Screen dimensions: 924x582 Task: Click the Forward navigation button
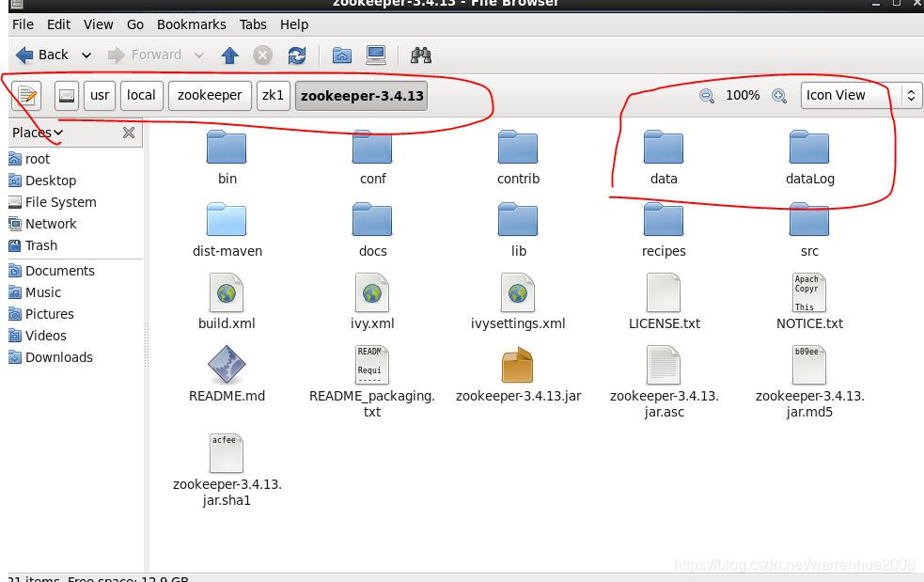click(145, 55)
